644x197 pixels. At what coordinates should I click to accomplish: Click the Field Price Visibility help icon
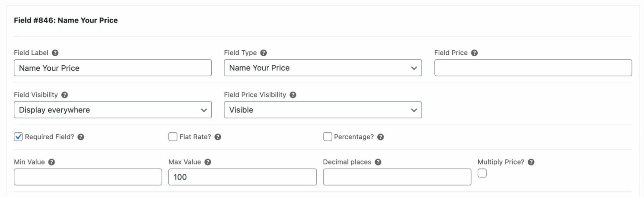tap(293, 95)
